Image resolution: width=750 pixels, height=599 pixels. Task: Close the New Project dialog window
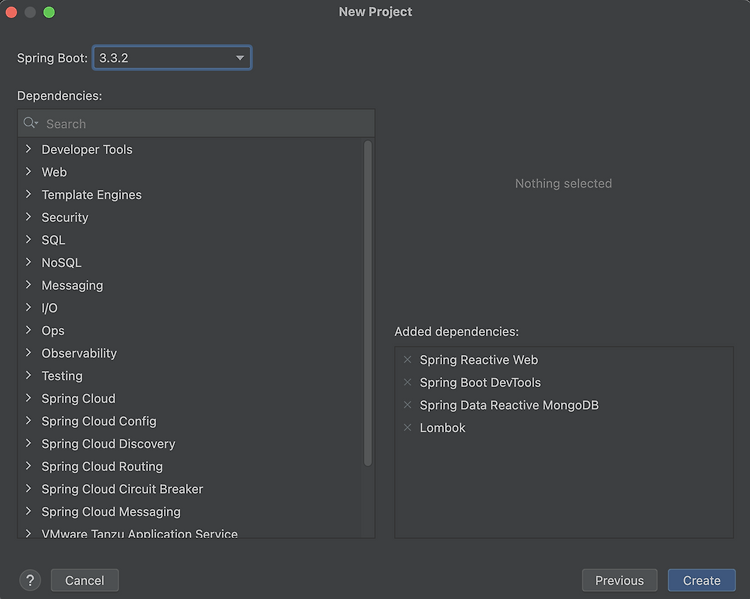tap(11, 12)
